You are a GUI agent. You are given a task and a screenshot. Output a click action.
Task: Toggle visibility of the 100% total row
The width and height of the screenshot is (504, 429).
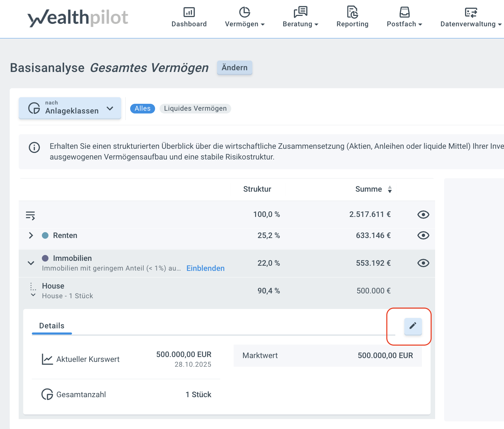[x=423, y=214]
